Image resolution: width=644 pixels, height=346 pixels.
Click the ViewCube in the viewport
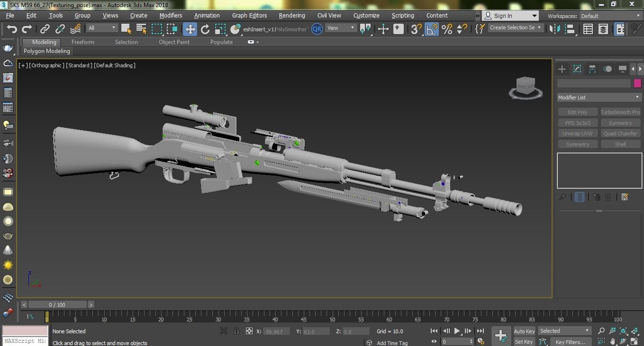[525, 87]
